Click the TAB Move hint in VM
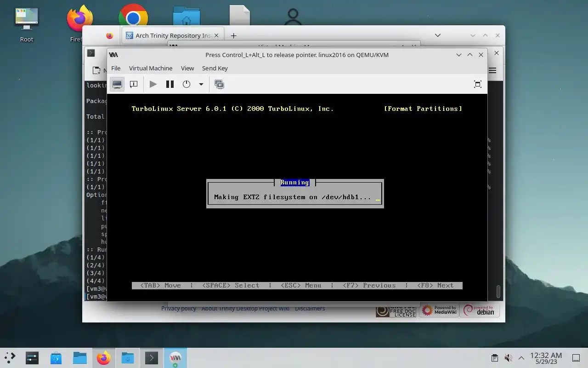 click(160, 285)
